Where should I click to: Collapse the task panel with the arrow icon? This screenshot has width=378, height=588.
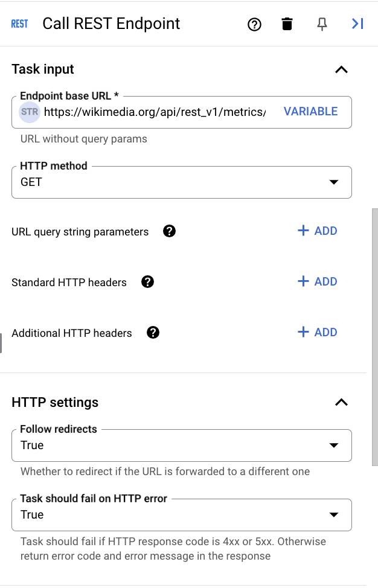point(357,24)
